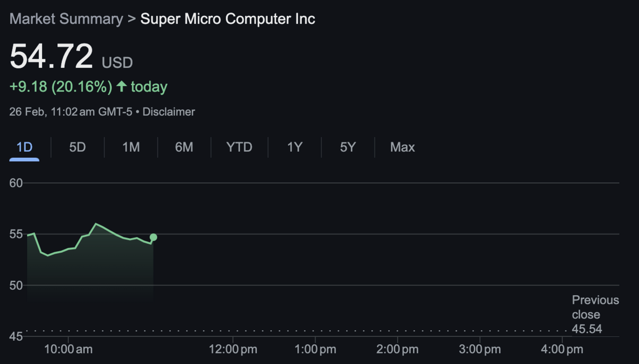
Task: Select the 1D time range tab
Action: [x=24, y=147]
